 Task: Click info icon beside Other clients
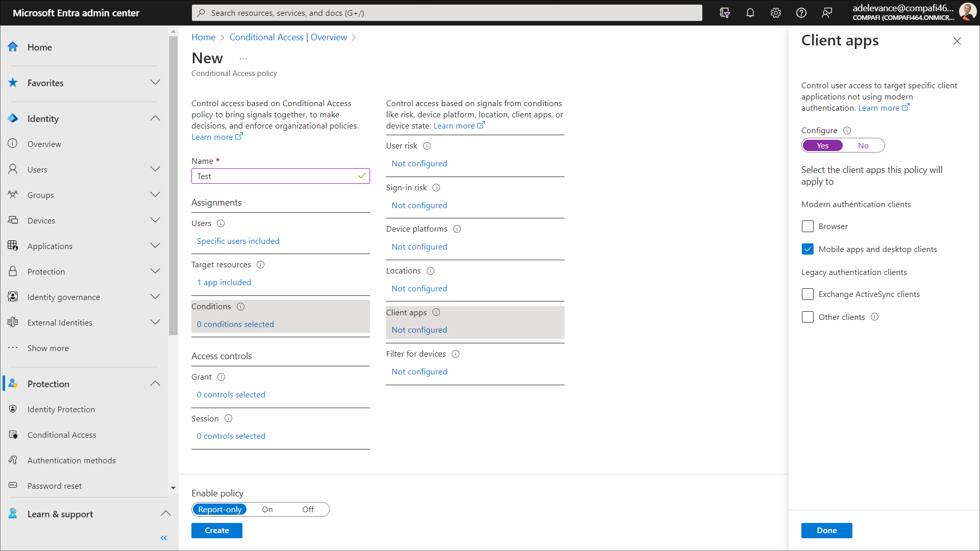tap(874, 317)
